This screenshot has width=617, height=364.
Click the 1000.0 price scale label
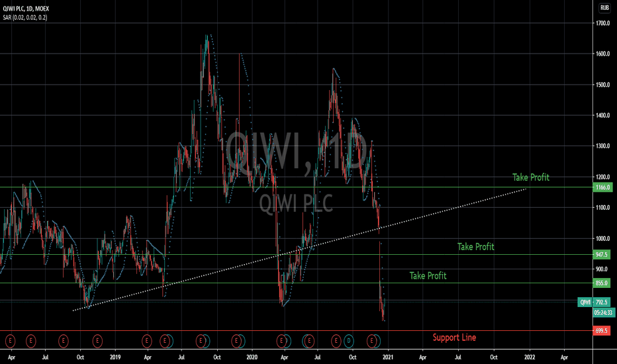point(602,238)
